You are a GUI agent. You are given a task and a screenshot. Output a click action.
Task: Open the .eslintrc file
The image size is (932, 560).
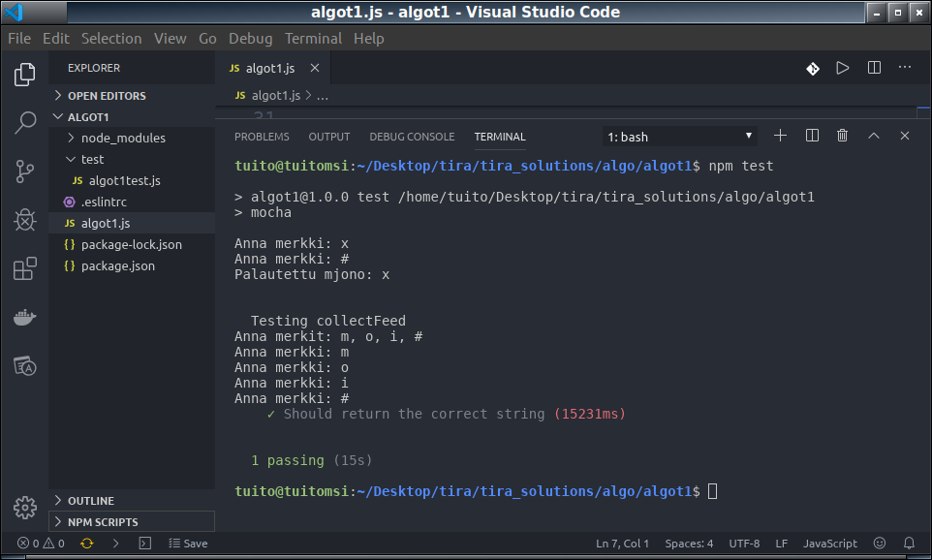[132, 202]
